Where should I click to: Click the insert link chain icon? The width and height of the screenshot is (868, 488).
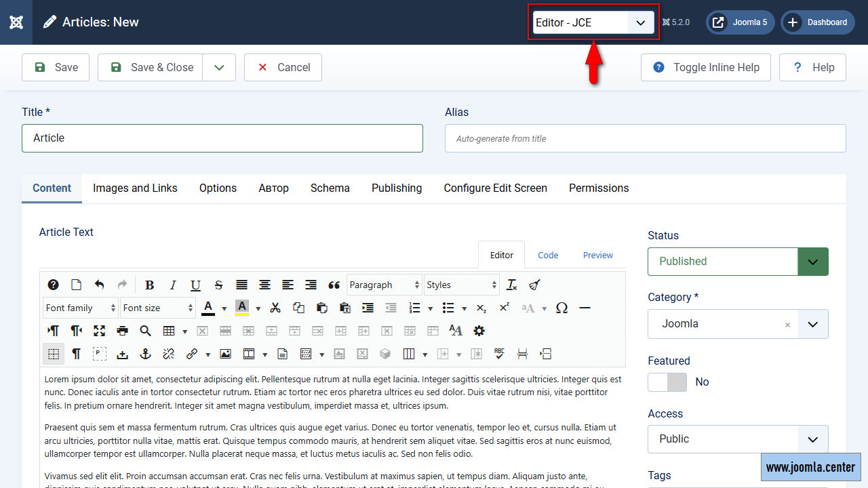point(192,354)
